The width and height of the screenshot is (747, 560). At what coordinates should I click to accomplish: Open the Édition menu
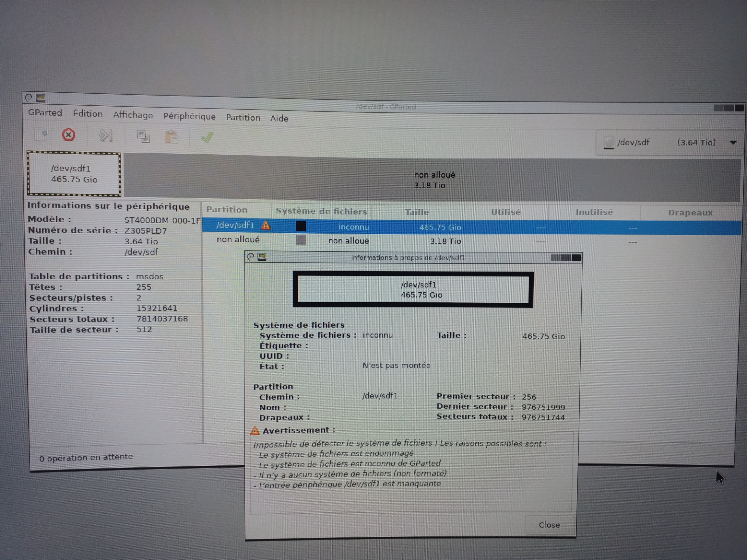click(88, 114)
